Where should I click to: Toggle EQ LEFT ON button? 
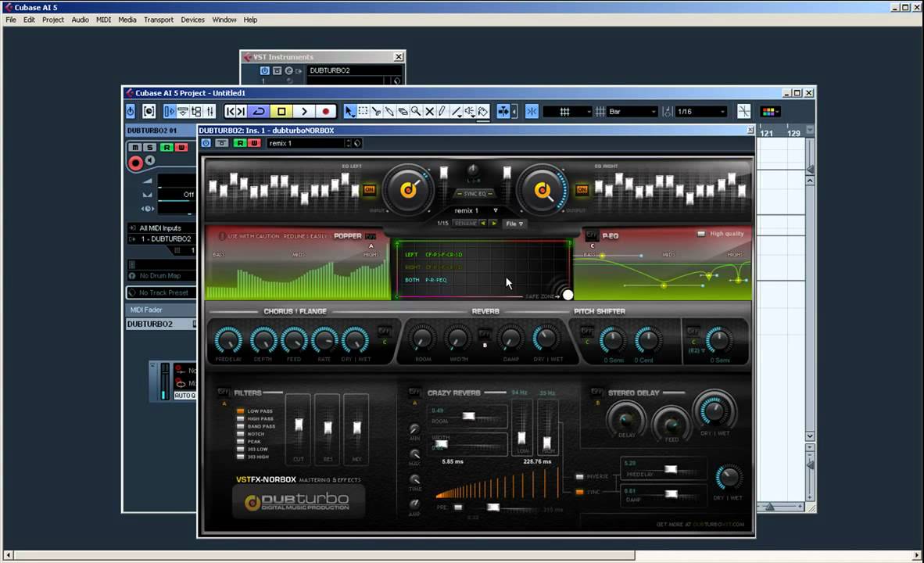[x=370, y=189]
